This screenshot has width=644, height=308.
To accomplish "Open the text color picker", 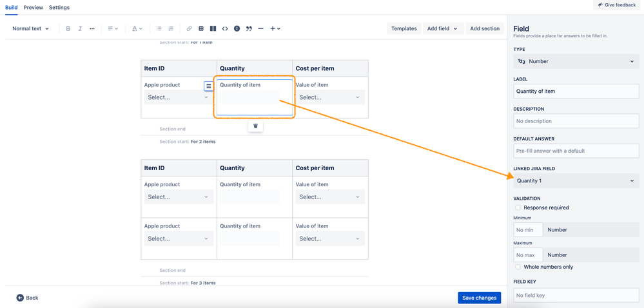I will pos(137,29).
